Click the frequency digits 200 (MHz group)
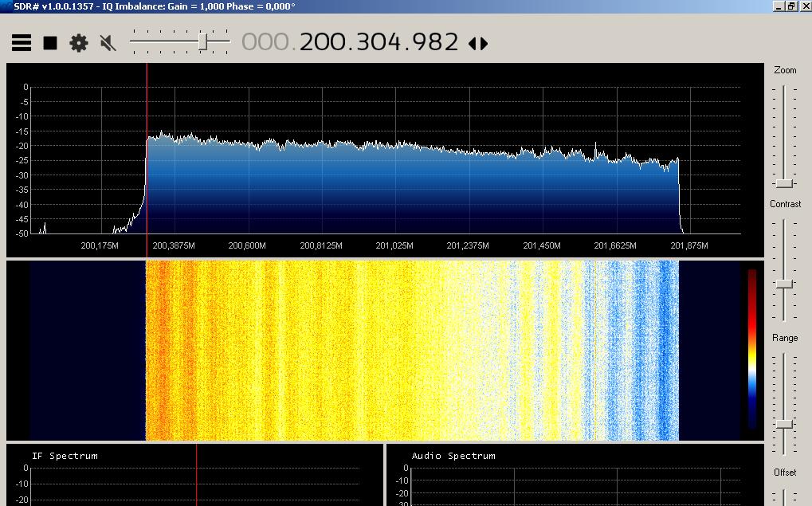 click(x=321, y=42)
